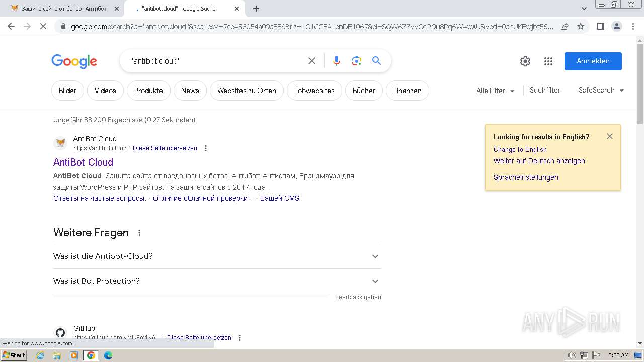Launch Internet Explorer from the taskbar
Viewport: 644px width, 362px height.
[x=40, y=355]
